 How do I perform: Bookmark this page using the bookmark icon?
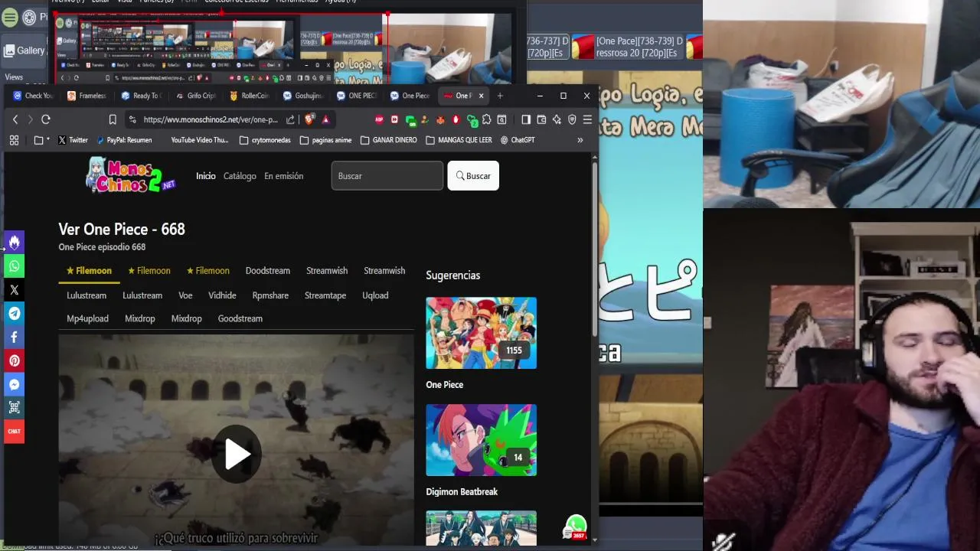point(113,119)
